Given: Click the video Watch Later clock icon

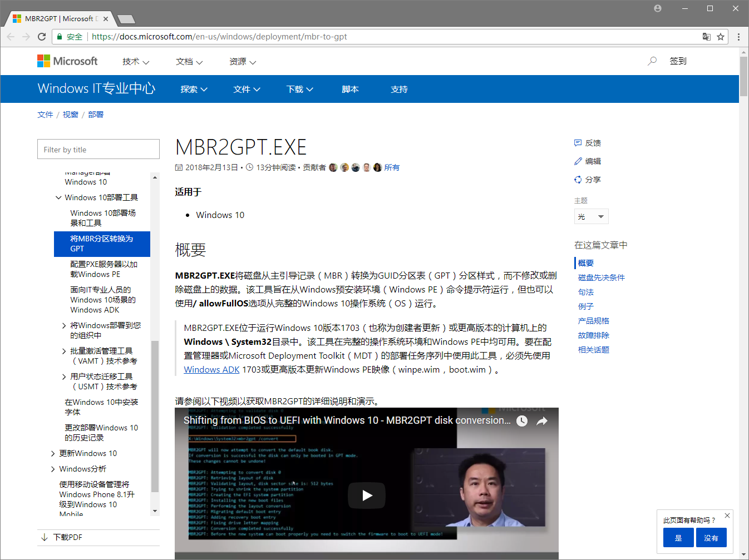Looking at the screenshot, I should pos(522,421).
